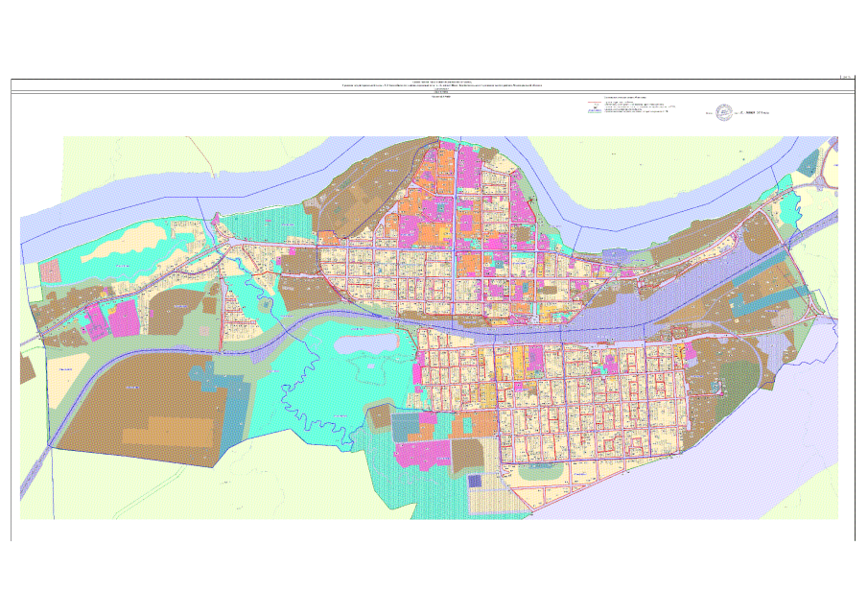The height and width of the screenshot is (614, 868).
Task: Click the round blue official stamp seal
Action: 723,112
